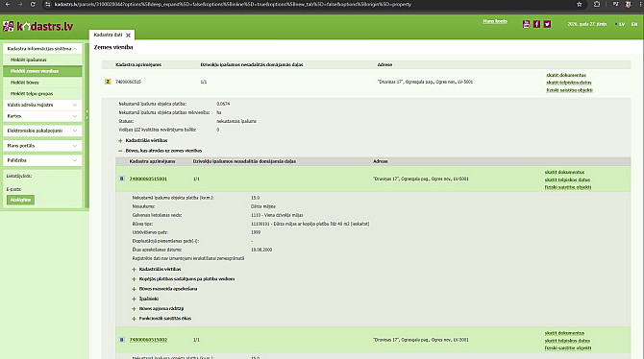
Task: Reload the page with the browser refresh icon
Action: 33,4
